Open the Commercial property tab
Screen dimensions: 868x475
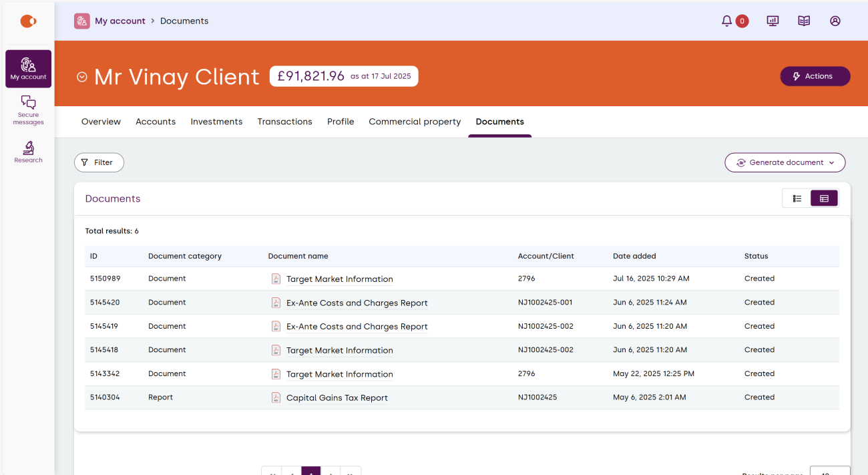pyautogui.click(x=415, y=122)
